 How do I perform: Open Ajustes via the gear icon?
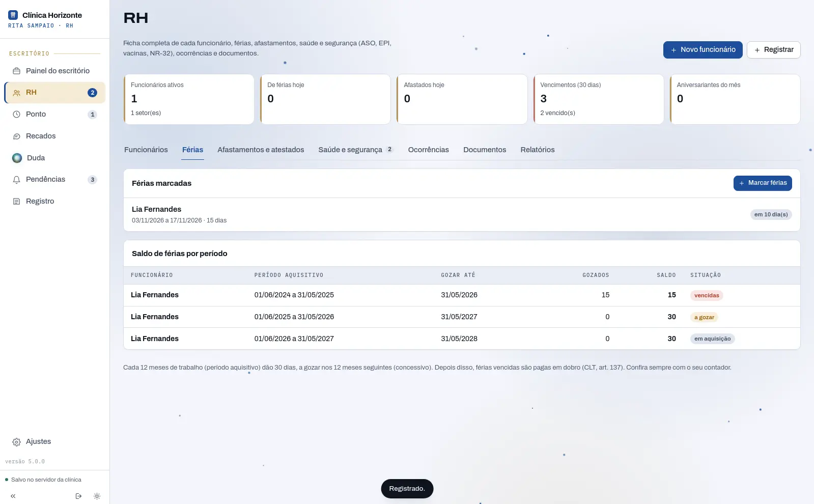pos(16,442)
